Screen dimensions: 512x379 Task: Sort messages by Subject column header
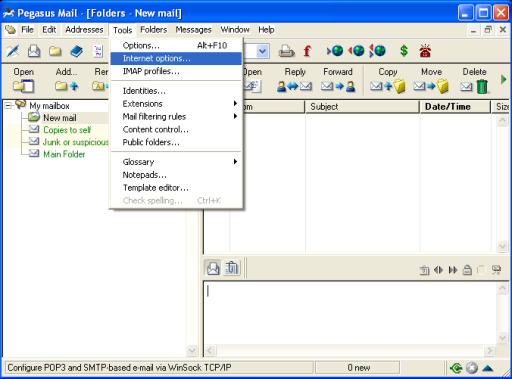pos(362,107)
